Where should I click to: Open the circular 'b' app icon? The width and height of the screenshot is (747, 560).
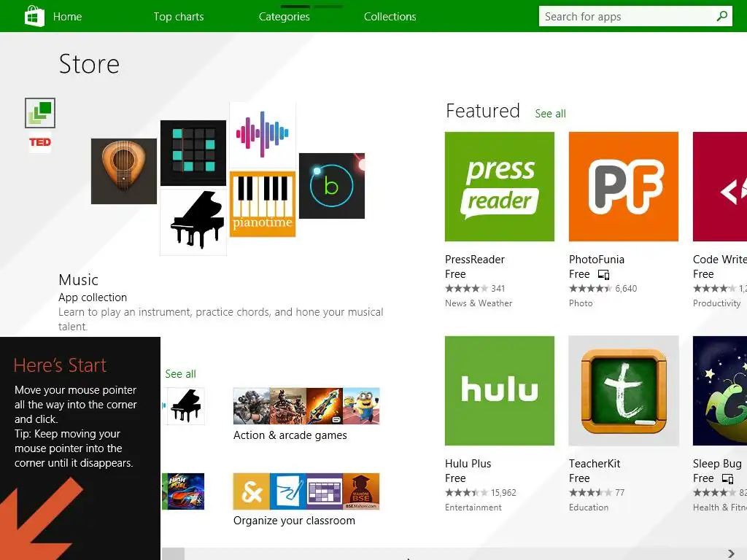click(332, 186)
